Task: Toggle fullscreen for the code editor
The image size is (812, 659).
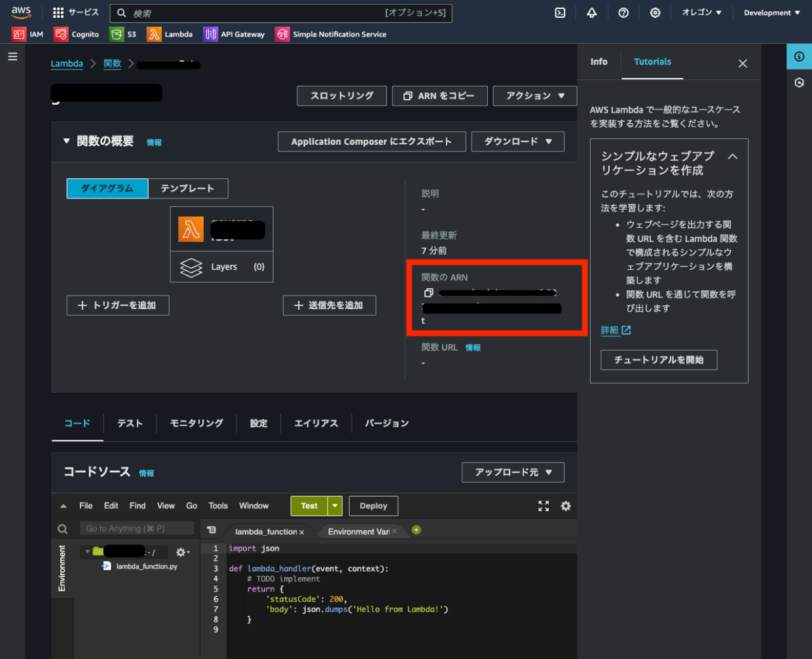Action: tap(544, 506)
